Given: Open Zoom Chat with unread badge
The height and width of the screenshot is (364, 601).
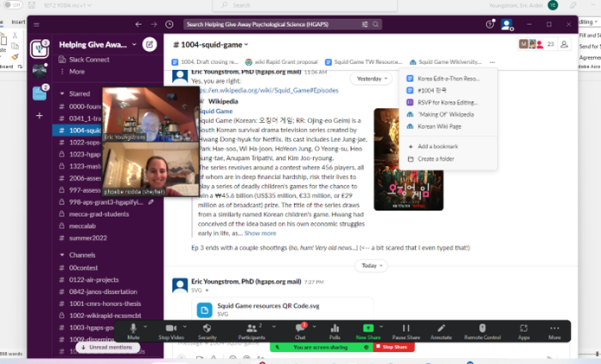Looking at the screenshot, I should coord(300,329).
